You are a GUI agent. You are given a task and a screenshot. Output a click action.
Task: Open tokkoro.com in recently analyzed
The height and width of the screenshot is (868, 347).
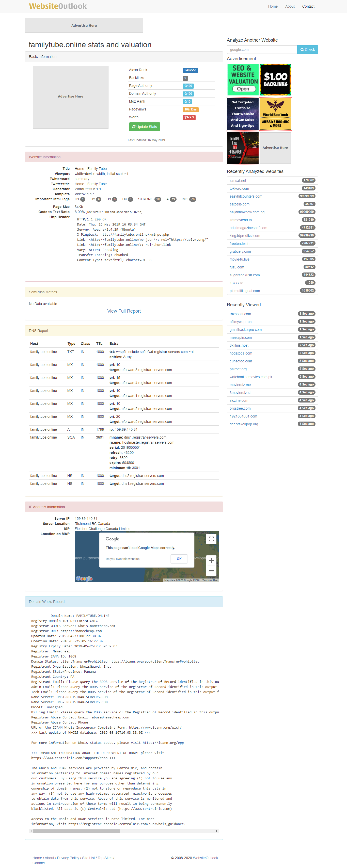click(x=239, y=188)
